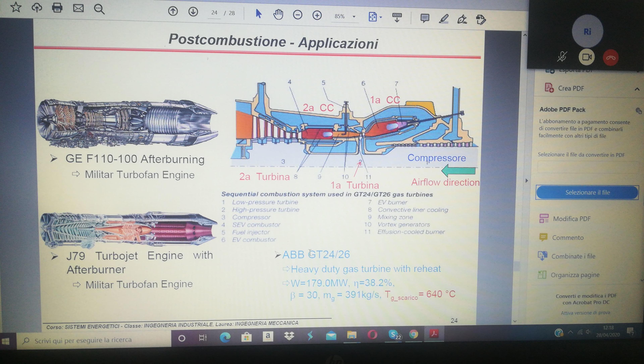Go to previous page arrow
The width and height of the screenshot is (644, 364).
173,11
